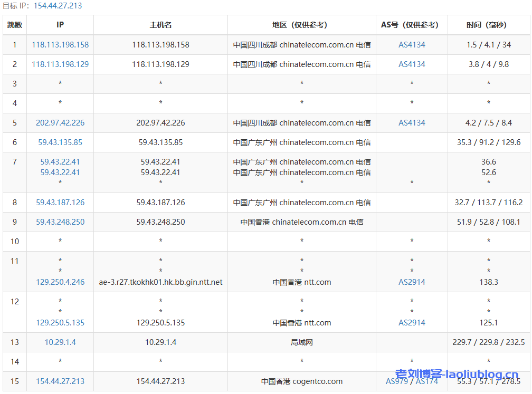This screenshot has width=532, height=394.
Task: Click the IP column header
Action: tap(60, 25)
